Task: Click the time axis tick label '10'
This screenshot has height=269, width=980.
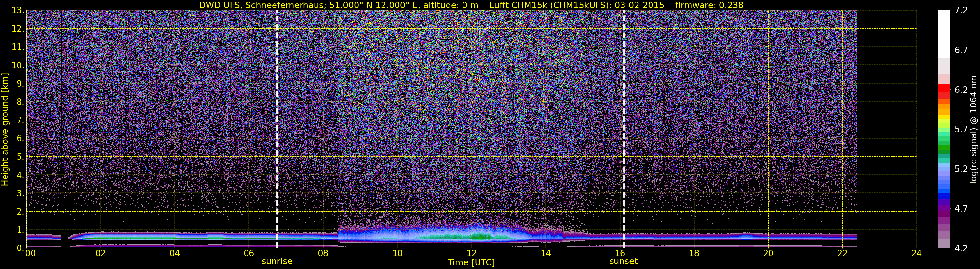Action: click(x=397, y=253)
